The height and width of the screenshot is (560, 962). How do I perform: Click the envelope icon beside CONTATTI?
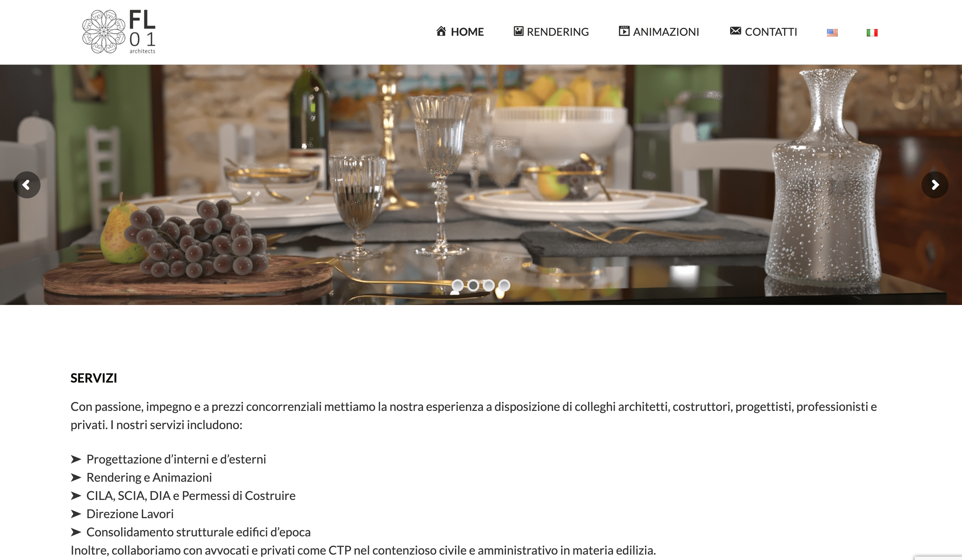(x=735, y=30)
